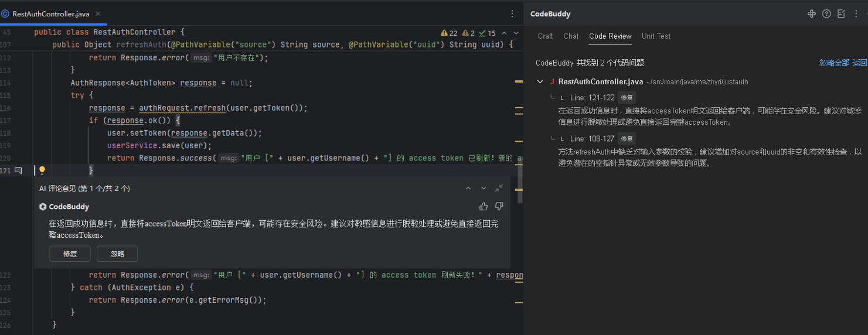This screenshot has height=335, width=868.
Task: Click the 忽略 button in inline comment
Action: pyautogui.click(x=117, y=254)
